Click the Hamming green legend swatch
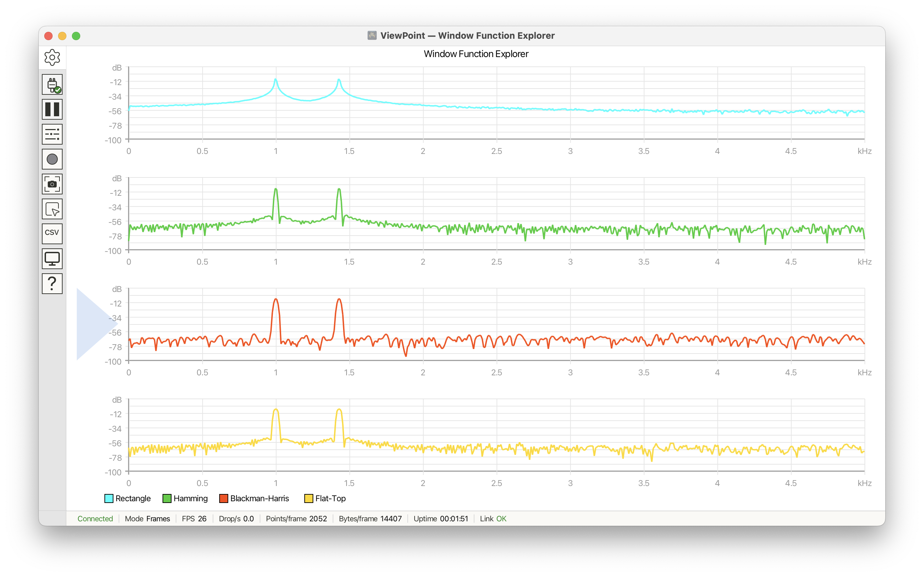 (x=167, y=498)
